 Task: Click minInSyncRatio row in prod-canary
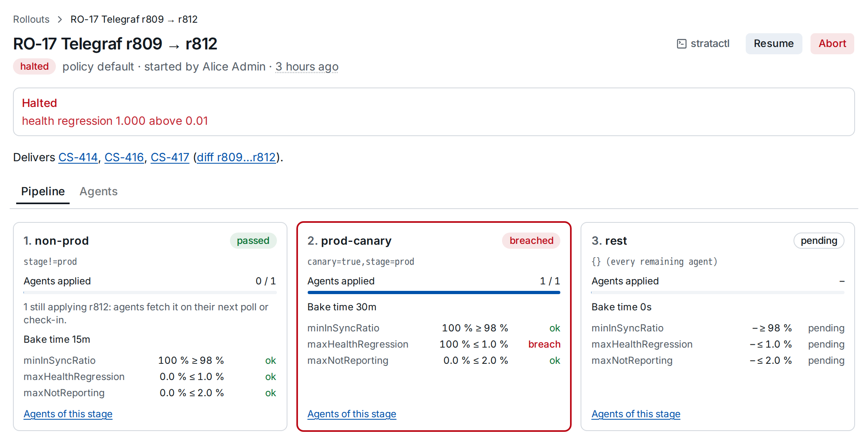[434, 328]
